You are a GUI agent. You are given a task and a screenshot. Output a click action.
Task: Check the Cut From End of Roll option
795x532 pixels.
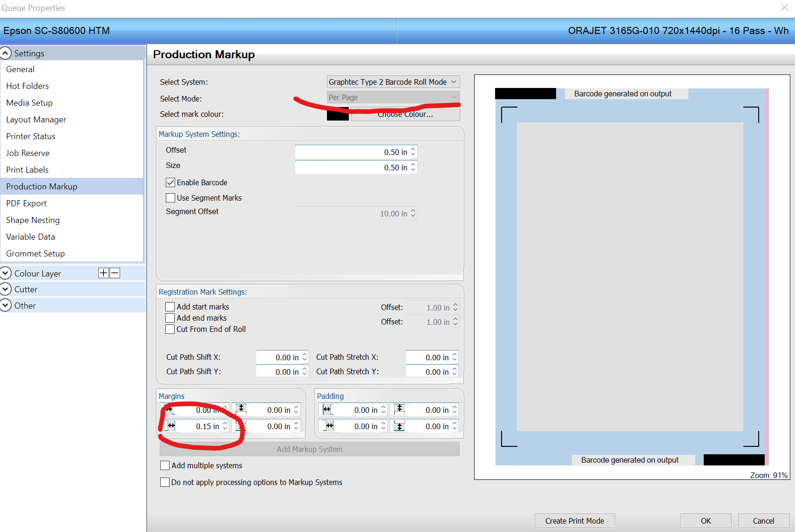(x=170, y=329)
